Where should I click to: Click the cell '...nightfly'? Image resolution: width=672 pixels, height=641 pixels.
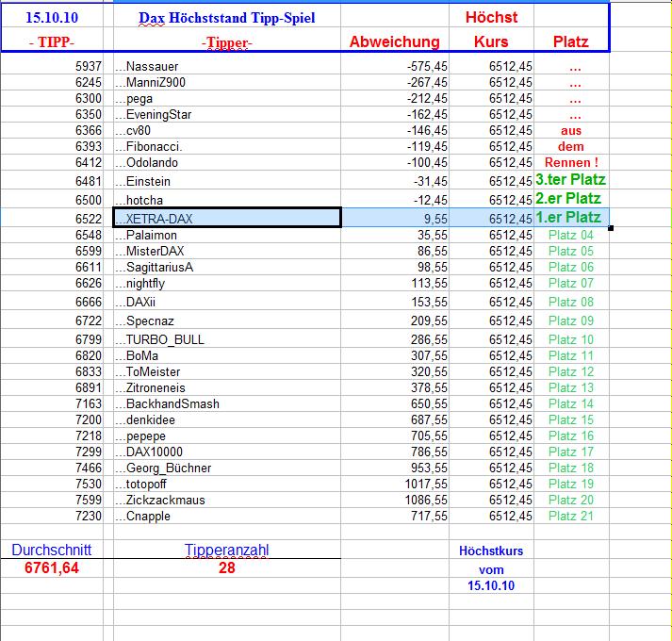coord(227,283)
